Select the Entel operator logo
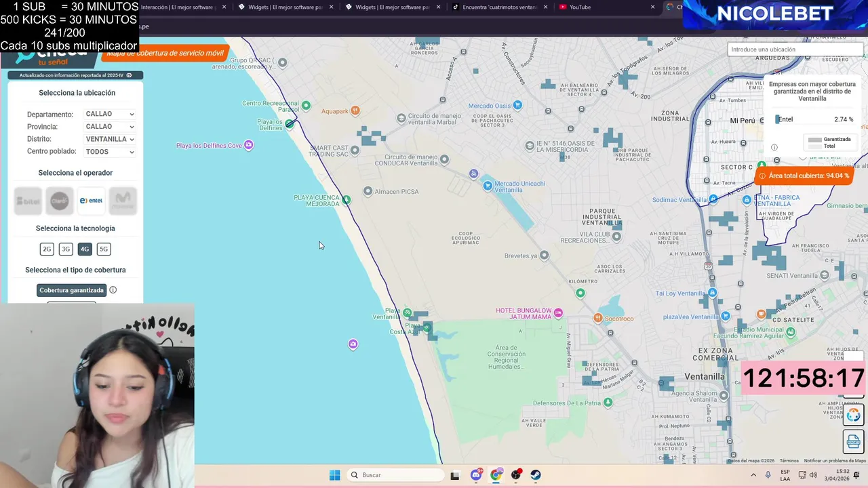Screen dimensions: 868x488 [91, 201]
